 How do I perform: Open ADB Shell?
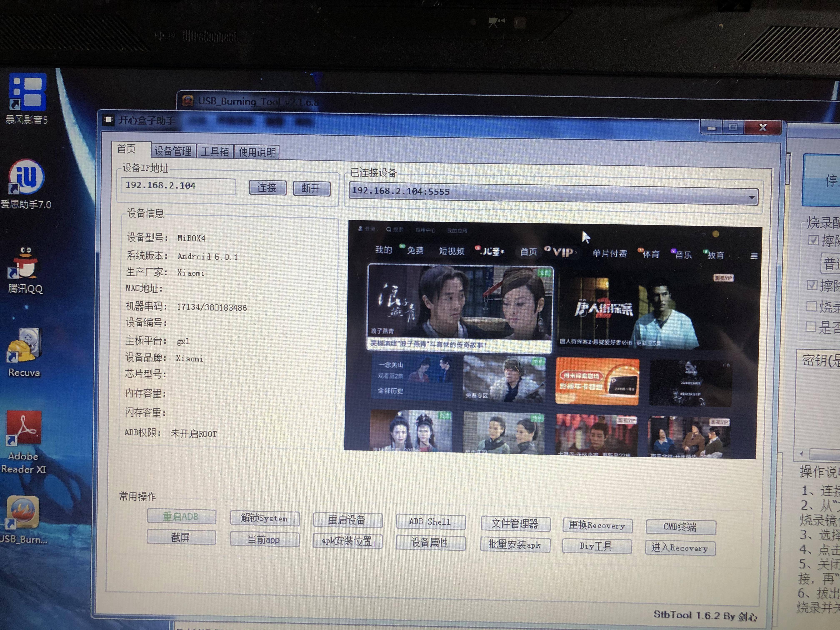[x=431, y=522]
